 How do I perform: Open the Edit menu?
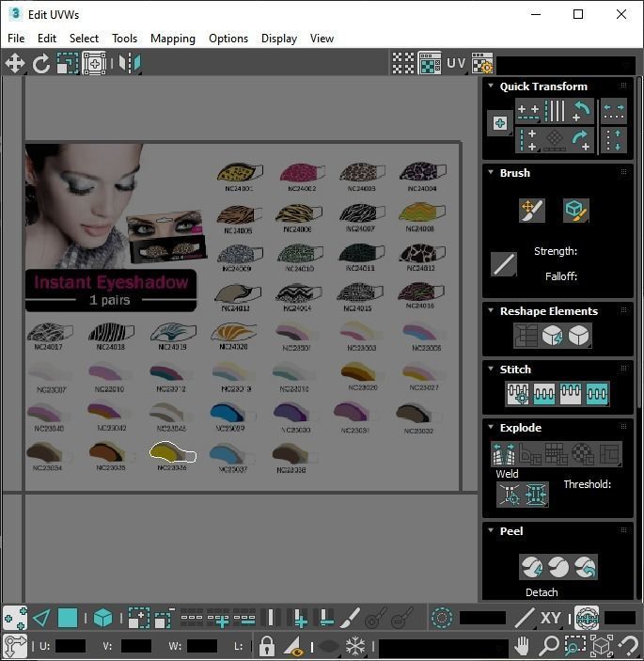point(47,39)
